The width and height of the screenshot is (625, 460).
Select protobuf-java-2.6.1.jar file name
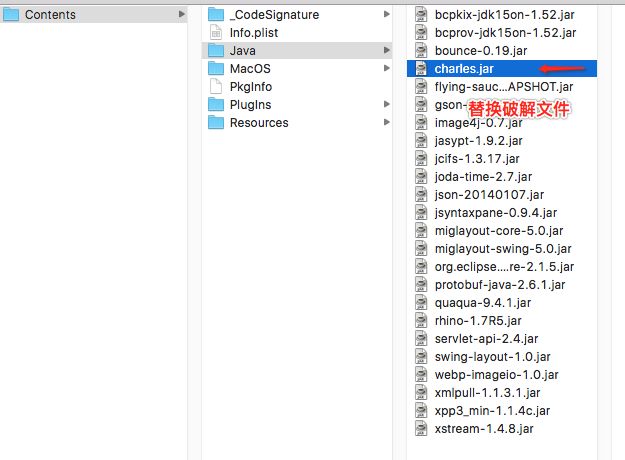click(x=500, y=285)
